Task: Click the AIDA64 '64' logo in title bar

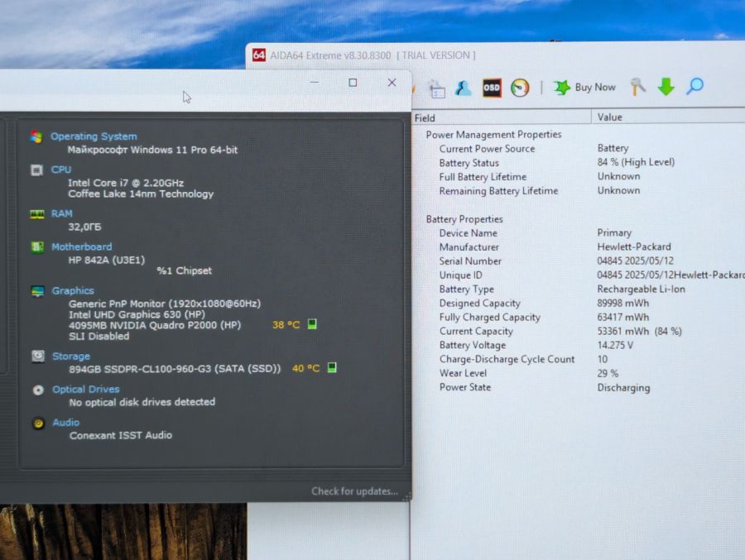Action: pyautogui.click(x=258, y=55)
